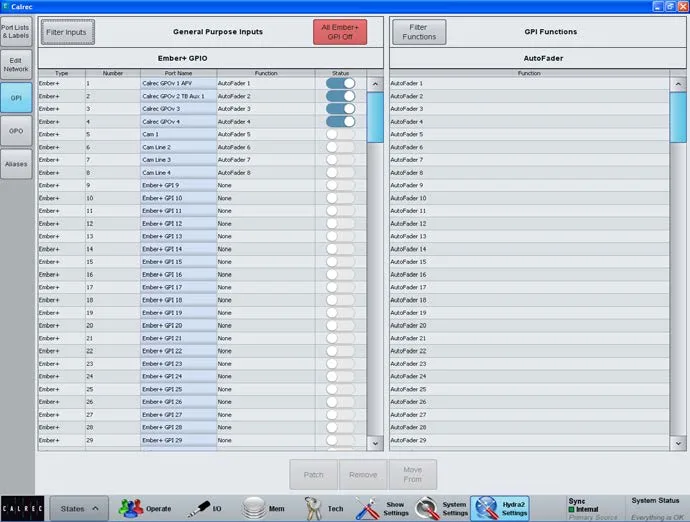690x522 pixels.
Task: Select AutoFader 8 function cell in inputs table
Action: (266, 173)
